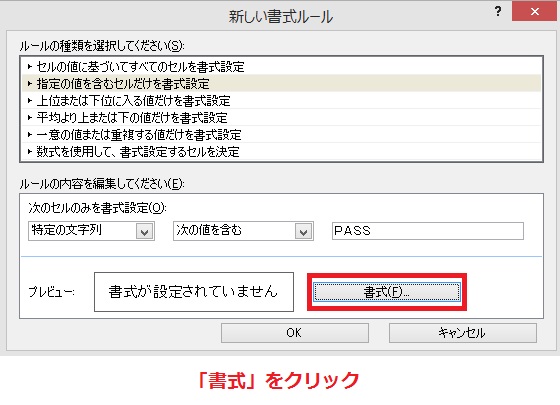The width and height of the screenshot is (560, 405).
Task: Confirm with the OK button
Action: pyautogui.click(x=295, y=333)
